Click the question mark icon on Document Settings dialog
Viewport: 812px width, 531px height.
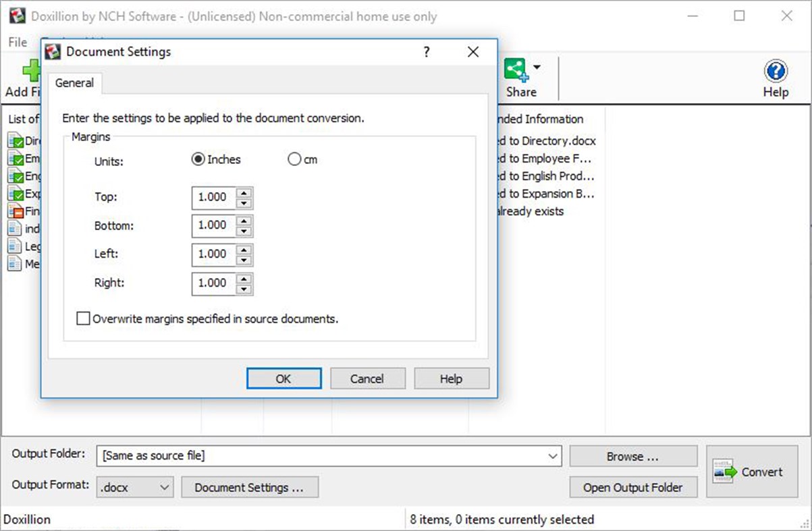coord(426,52)
